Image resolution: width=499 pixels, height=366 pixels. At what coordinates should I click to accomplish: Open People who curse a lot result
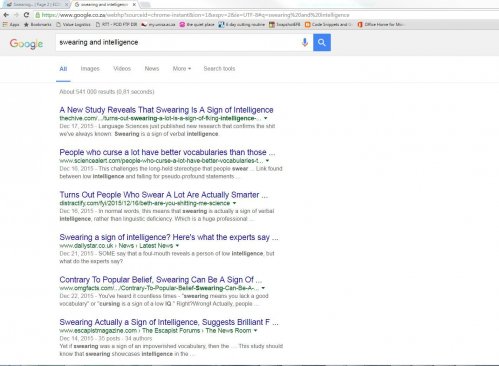pos(167,152)
